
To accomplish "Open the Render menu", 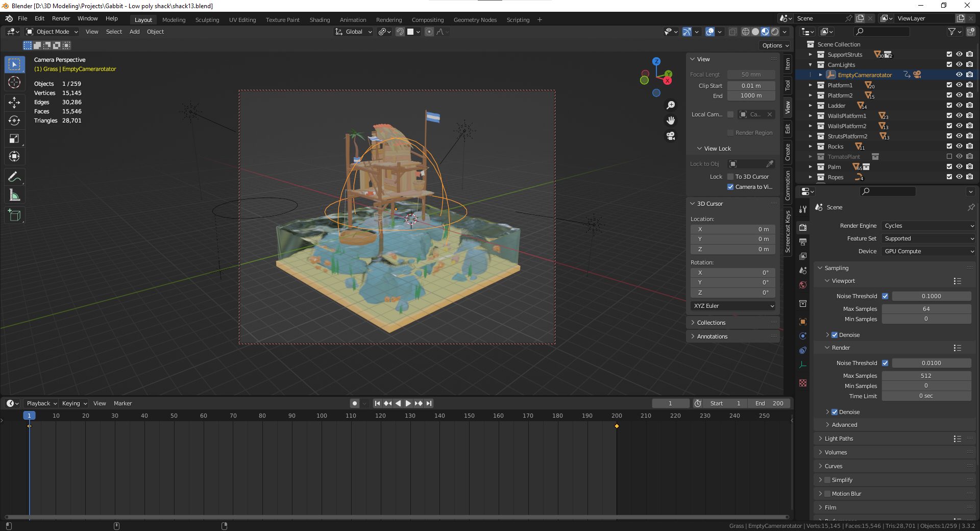I will (61, 18).
